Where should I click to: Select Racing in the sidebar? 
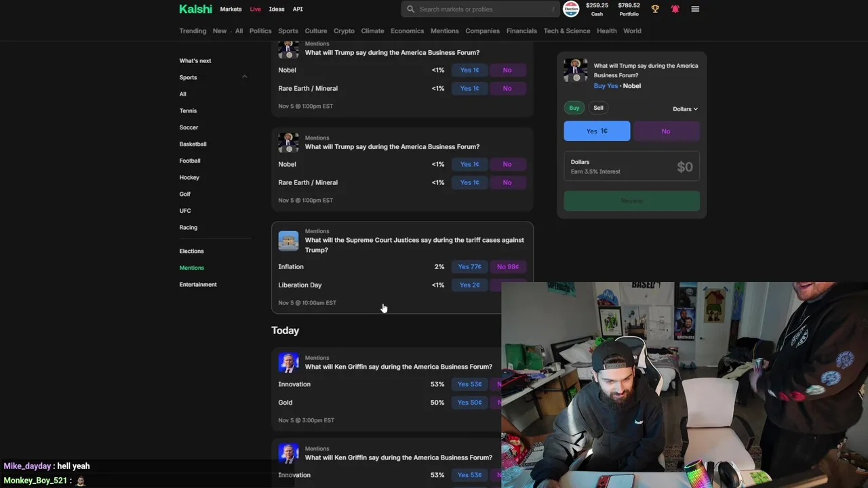coord(188,227)
